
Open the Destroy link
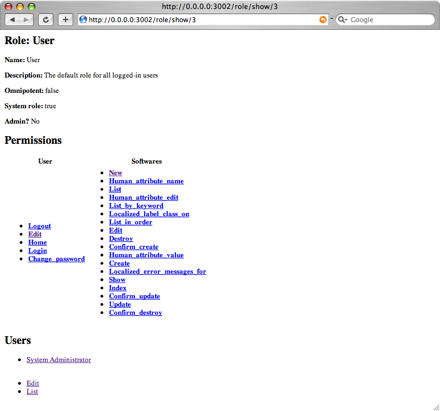point(121,239)
